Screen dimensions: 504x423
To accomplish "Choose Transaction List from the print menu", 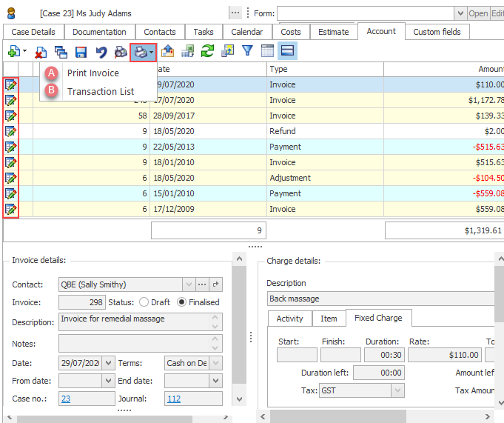I will point(101,92).
